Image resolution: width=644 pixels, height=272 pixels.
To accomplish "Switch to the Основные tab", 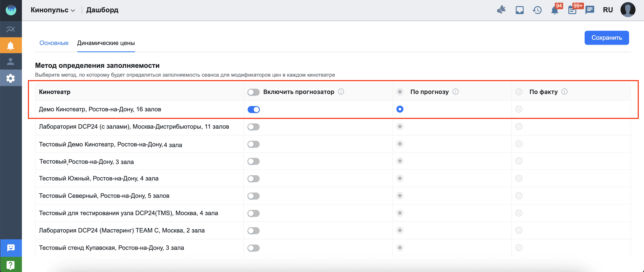I will tap(54, 43).
